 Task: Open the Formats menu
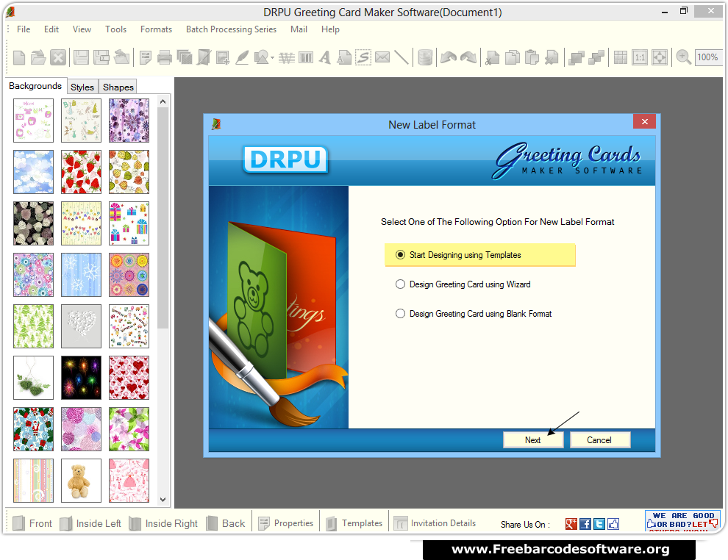(x=157, y=29)
